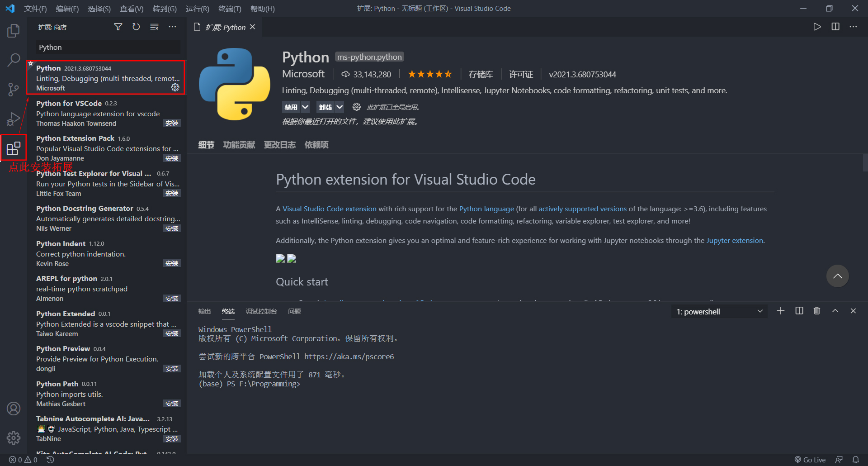Screen dimensions: 868x466
Task: Click the 许可证 license link
Action: coord(521,74)
